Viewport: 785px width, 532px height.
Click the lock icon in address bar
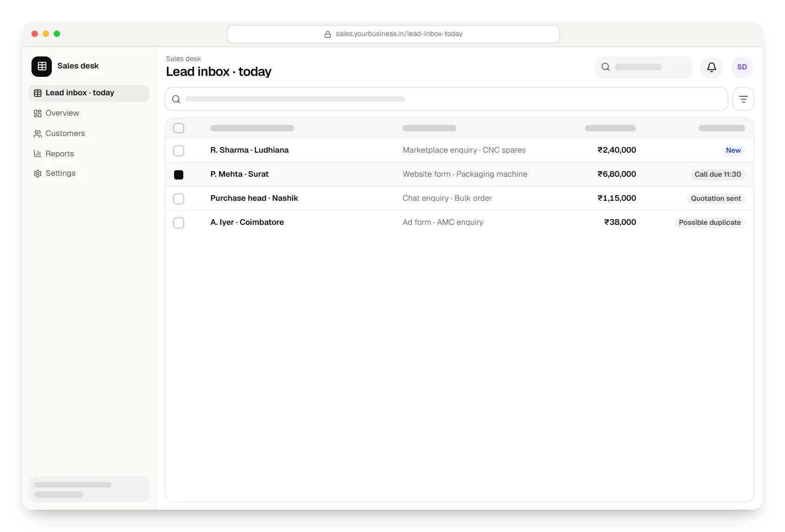328,34
